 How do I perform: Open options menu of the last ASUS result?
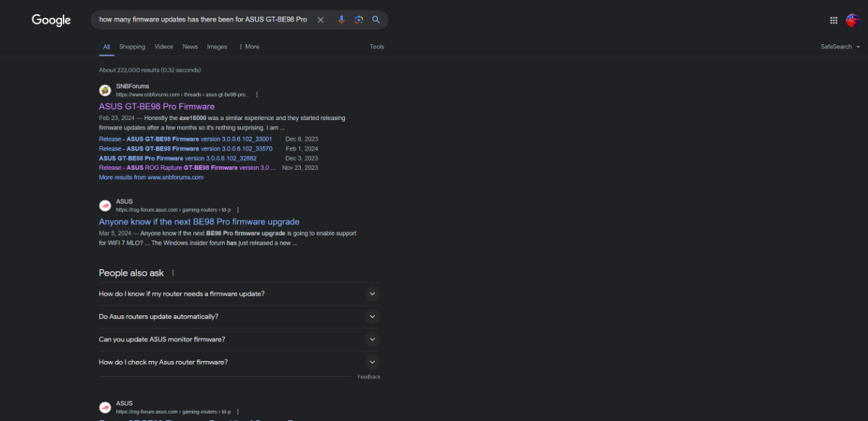(238, 412)
